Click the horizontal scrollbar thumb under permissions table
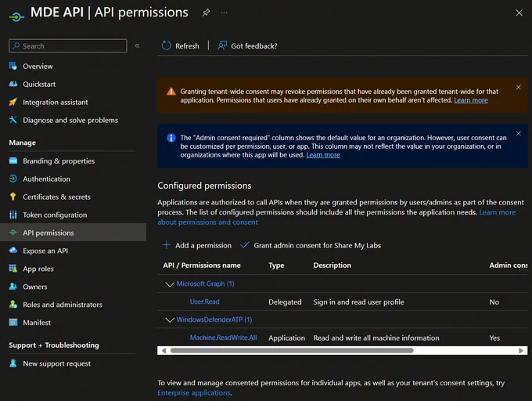 pyautogui.click(x=292, y=350)
